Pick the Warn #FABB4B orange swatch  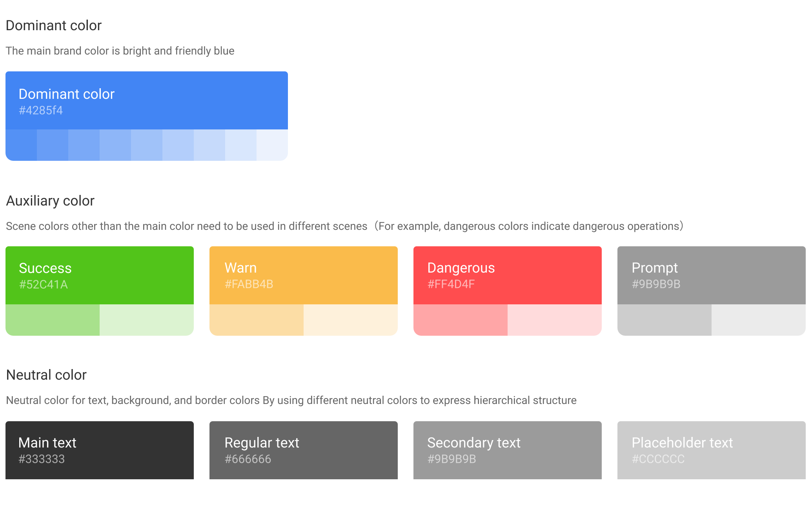[304, 275]
